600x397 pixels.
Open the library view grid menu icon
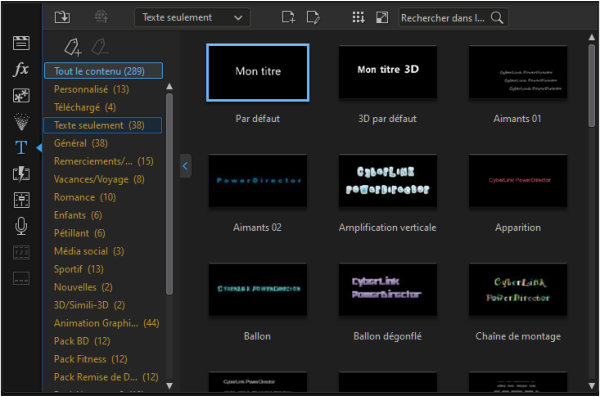pyautogui.click(x=358, y=17)
